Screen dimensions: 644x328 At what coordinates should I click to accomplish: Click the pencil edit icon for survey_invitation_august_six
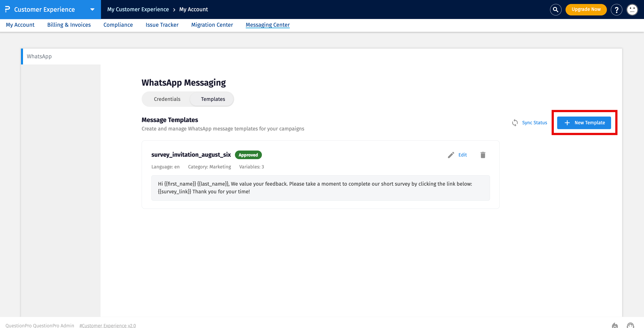(x=451, y=155)
